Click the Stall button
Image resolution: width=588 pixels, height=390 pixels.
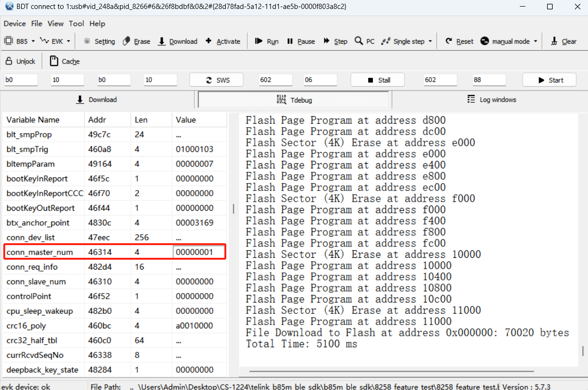[378, 80]
